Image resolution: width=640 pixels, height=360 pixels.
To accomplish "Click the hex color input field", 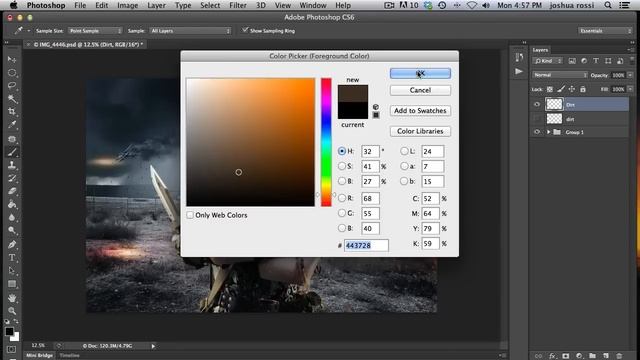I will (366, 245).
